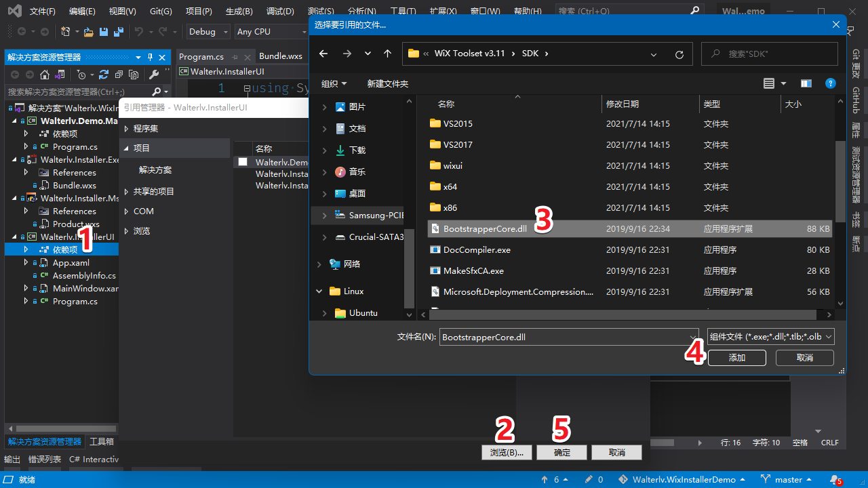Open the Git master branch indicator

pyautogui.click(x=789, y=479)
